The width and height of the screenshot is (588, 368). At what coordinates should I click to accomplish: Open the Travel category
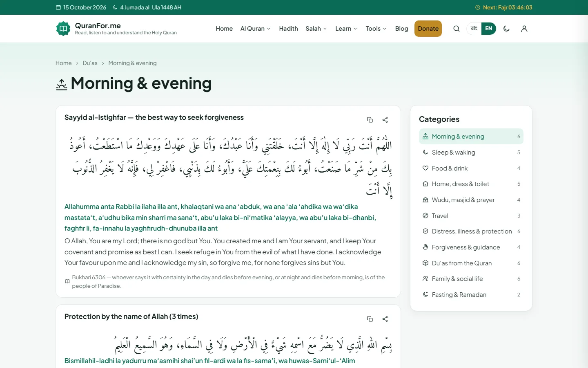(x=471, y=216)
